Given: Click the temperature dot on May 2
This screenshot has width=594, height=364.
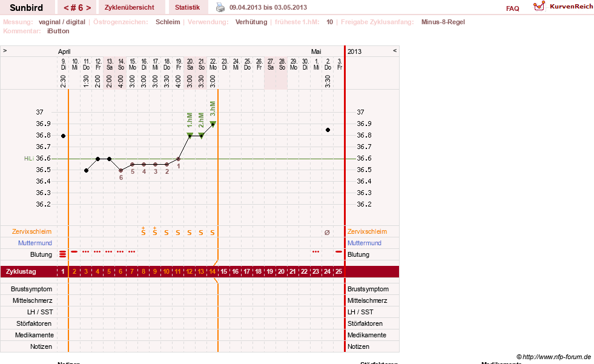Looking at the screenshot, I should pyautogui.click(x=328, y=130).
